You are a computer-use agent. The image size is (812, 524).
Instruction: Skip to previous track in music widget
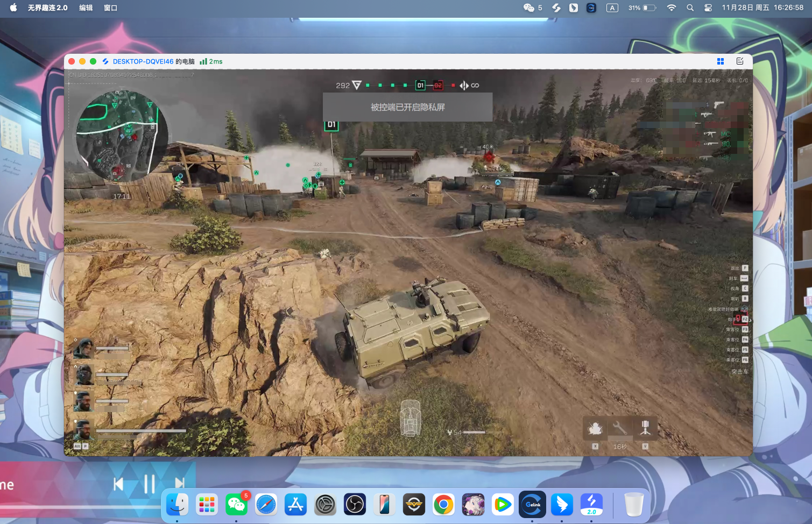point(118,484)
